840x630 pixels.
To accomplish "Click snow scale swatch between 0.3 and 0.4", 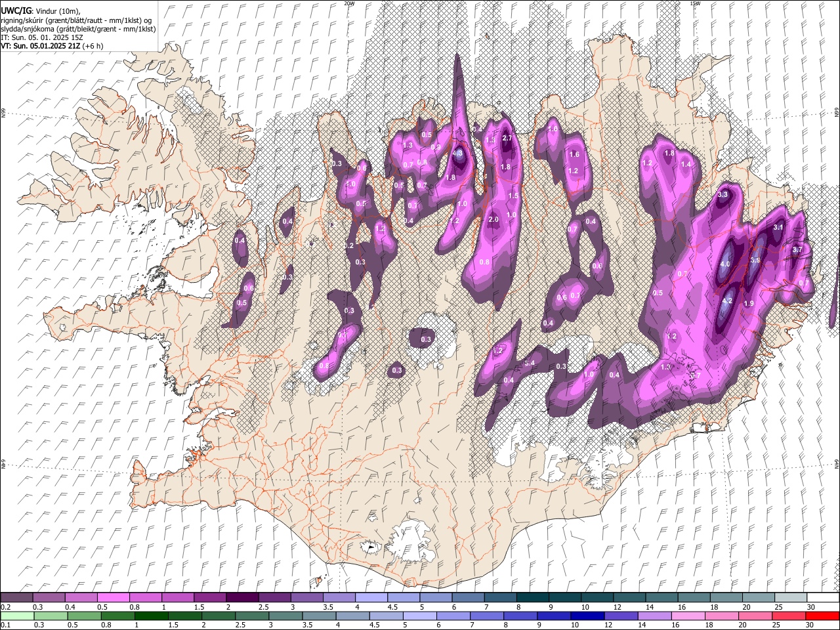I will 49,597.
